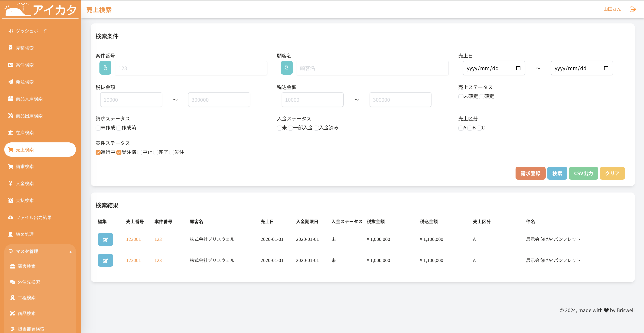Check the 完了 case status checkbox

(156, 153)
